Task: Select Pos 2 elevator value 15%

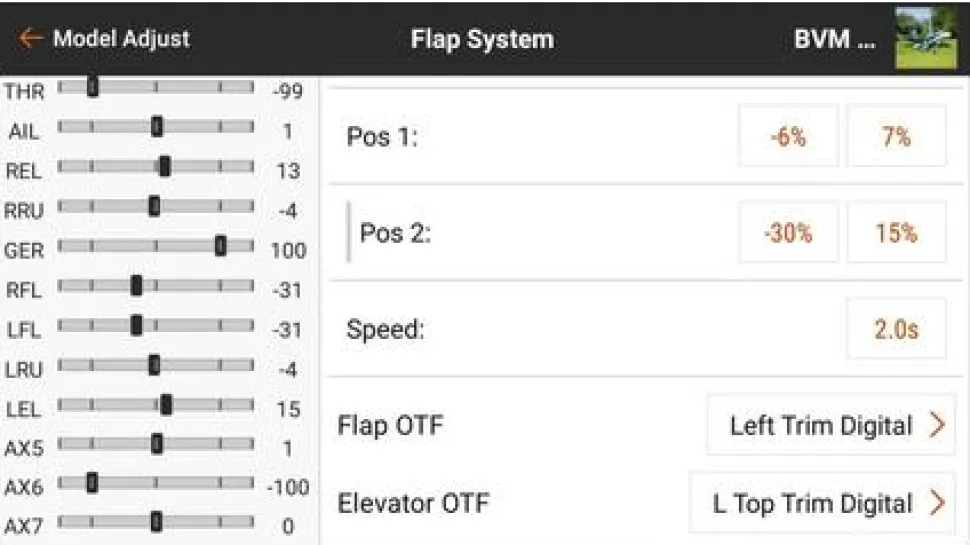Action: (x=896, y=233)
